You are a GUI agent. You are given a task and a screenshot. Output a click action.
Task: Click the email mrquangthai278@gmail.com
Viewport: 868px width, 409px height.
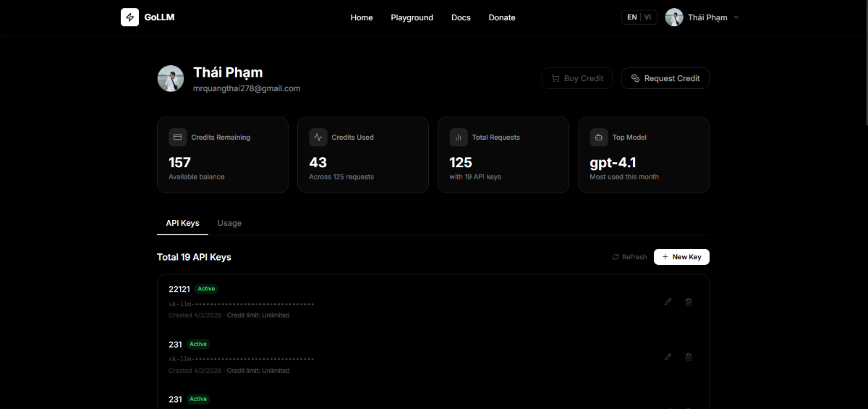pyautogui.click(x=247, y=88)
